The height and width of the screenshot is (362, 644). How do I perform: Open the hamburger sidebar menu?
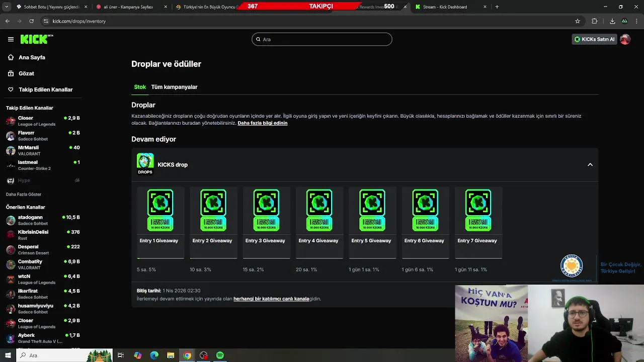coord(11,39)
